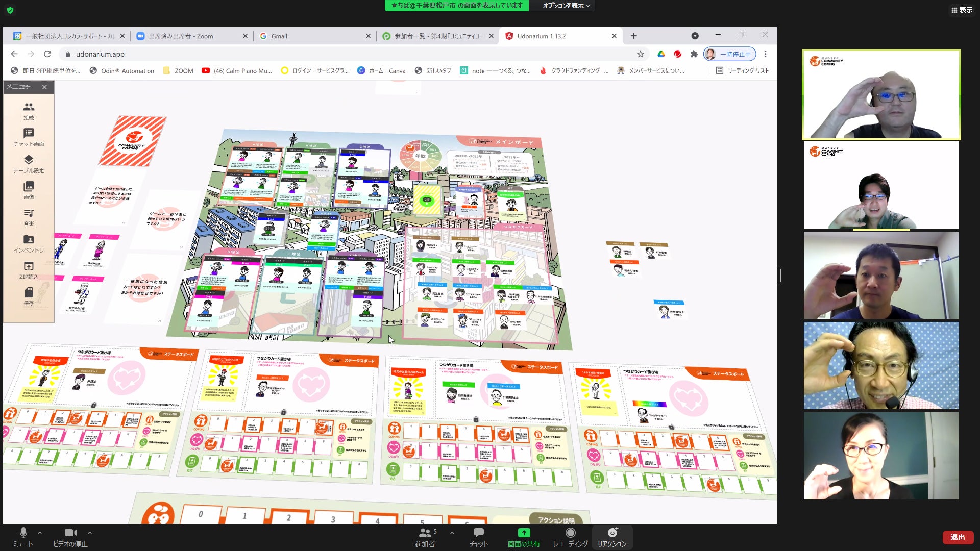
Task: Click the udonarium.app address bar
Action: tap(100, 54)
